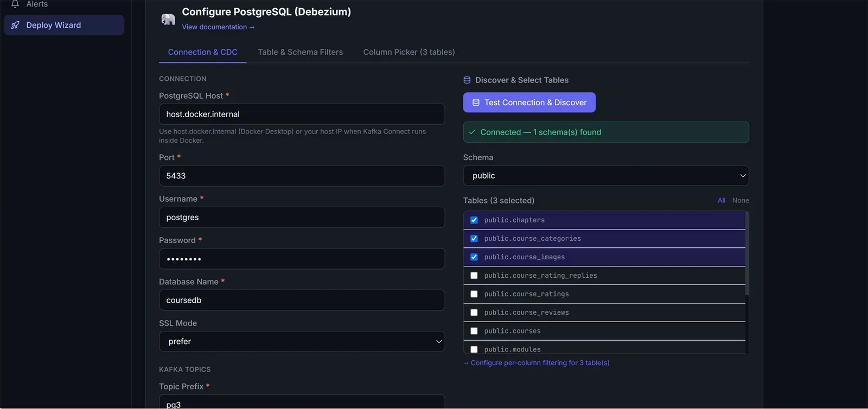Click the Username field
The height and width of the screenshot is (409, 868).
[302, 218]
